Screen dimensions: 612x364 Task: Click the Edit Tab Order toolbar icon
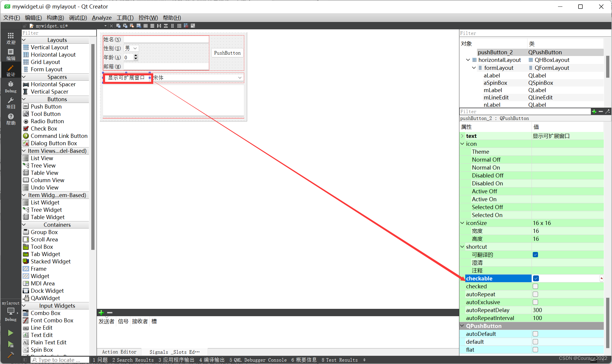139,26
